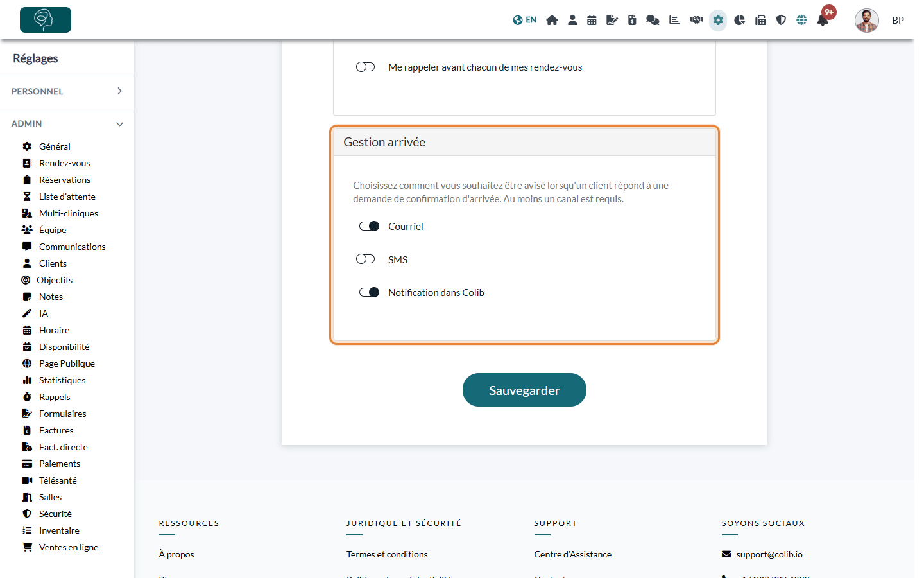
Task: Open the signed-form pencil icon in top bar
Action: tap(612, 20)
